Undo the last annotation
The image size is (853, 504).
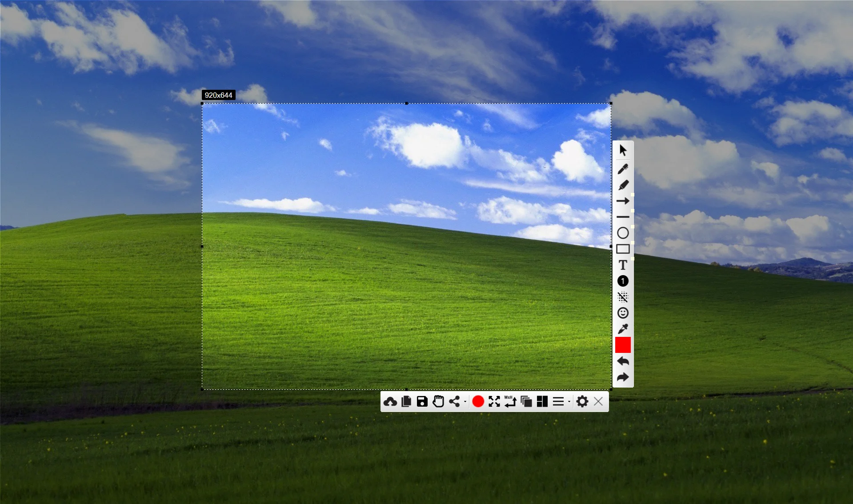(623, 361)
